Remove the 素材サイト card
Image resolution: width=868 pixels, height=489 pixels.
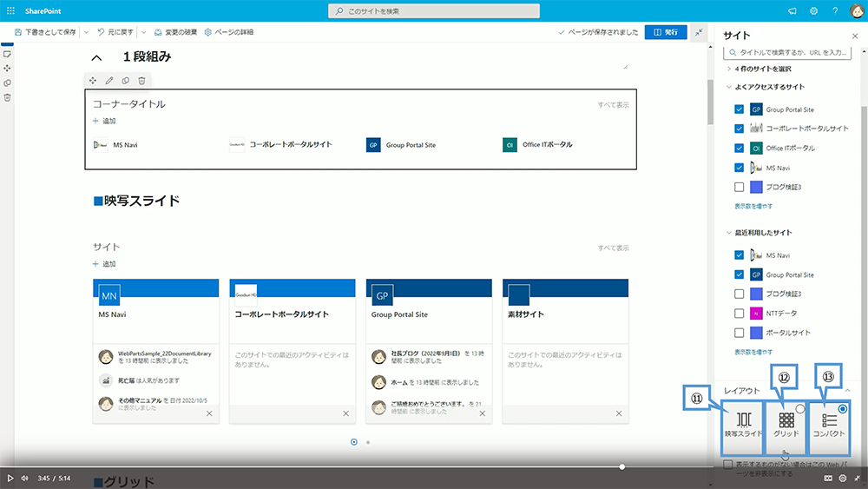click(619, 413)
